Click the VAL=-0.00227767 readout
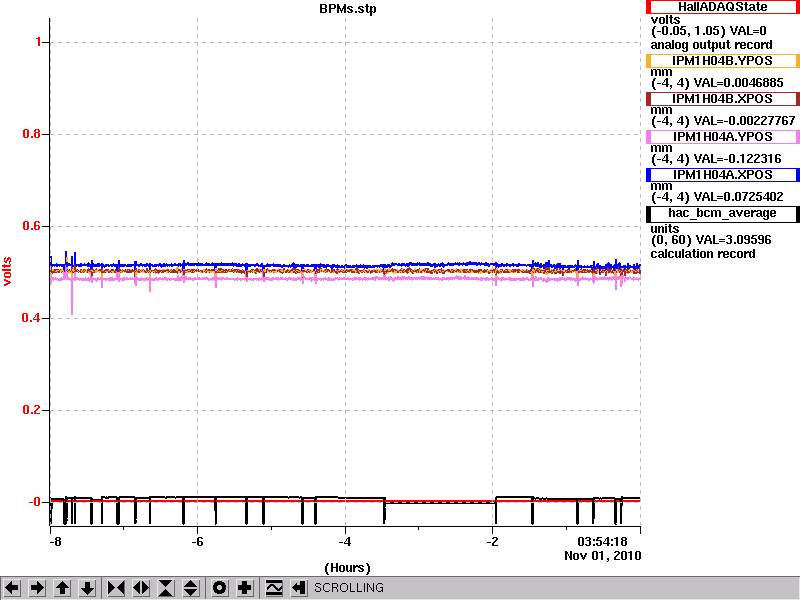800x600 pixels. 745,121
